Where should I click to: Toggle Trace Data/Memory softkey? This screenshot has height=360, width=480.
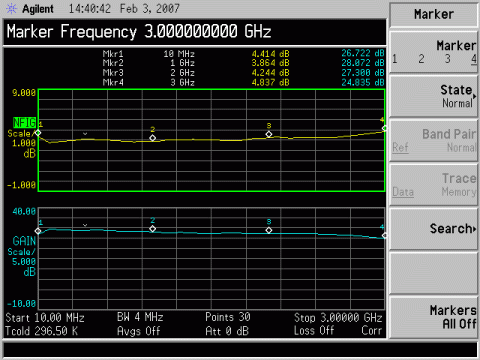434,184
